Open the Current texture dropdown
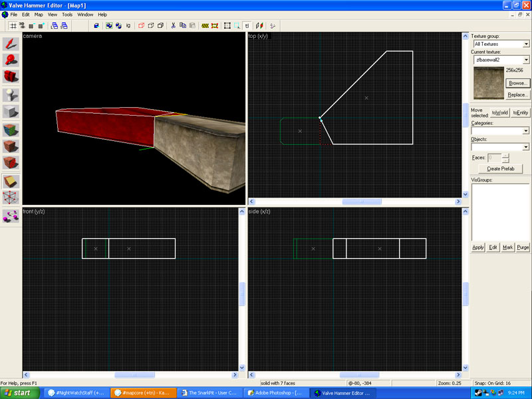532x399 pixels. coord(526,60)
